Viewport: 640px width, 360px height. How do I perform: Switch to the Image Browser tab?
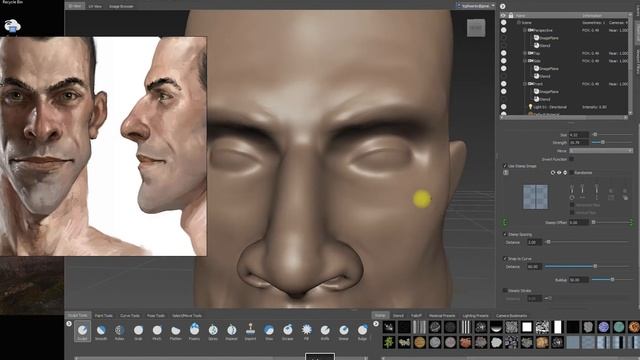(x=121, y=6)
